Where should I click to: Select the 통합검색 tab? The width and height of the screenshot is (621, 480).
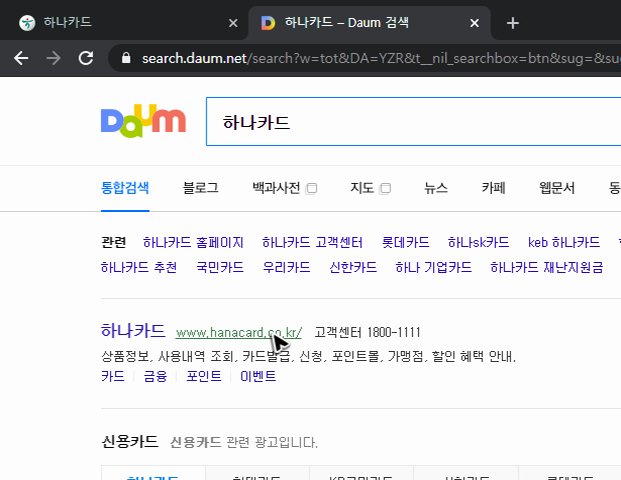(125, 188)
